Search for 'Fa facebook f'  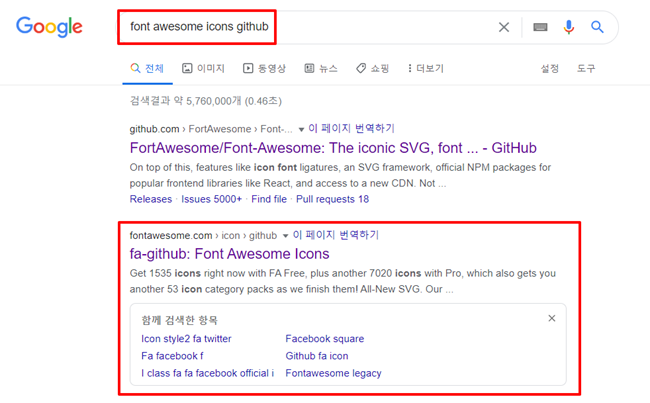[172, 356]
